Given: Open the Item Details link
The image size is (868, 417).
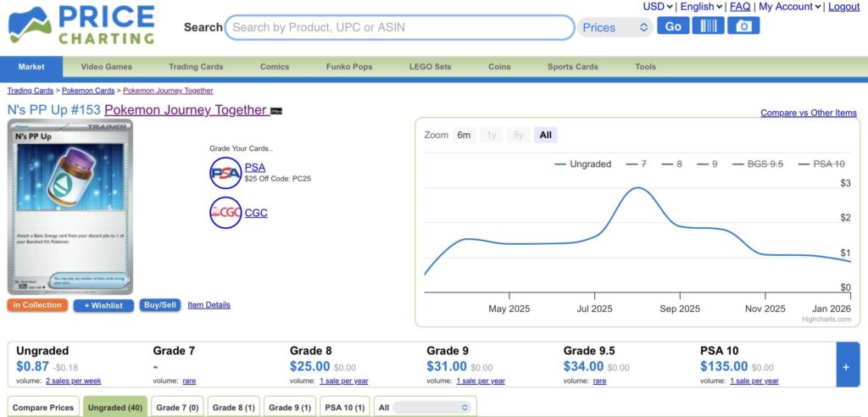Looking at the screenshot, I should click(x=209, y=305).
